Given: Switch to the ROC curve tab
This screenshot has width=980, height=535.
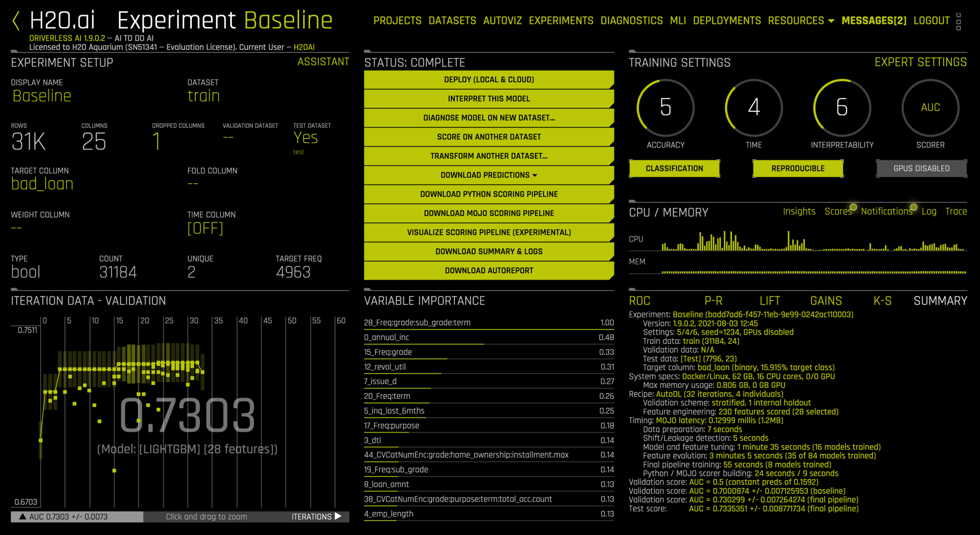Looking at the screenshot, I should [639, 301].
